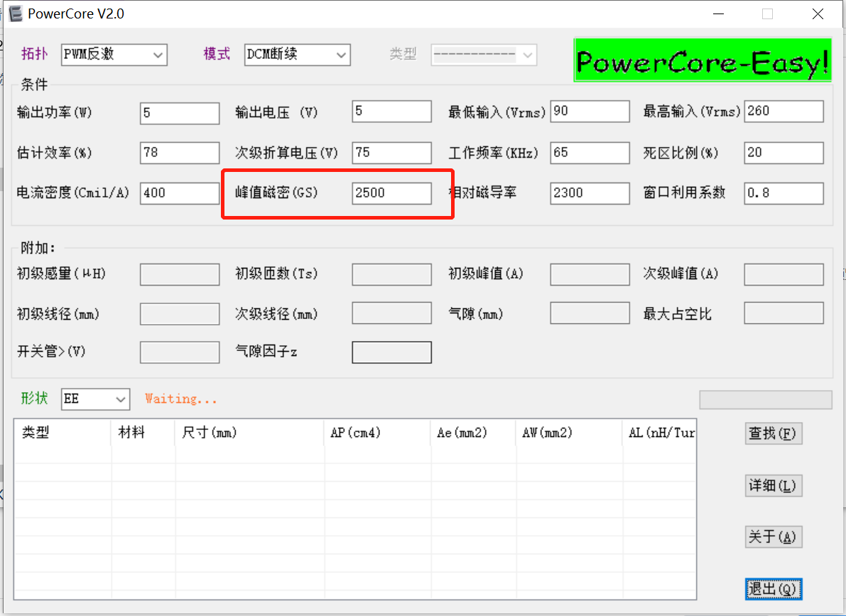The width and height of the screenshot is (846, 616).
Task: Click the 关于(A) about button
Action: pyautogui.click(x=774, y=536)
